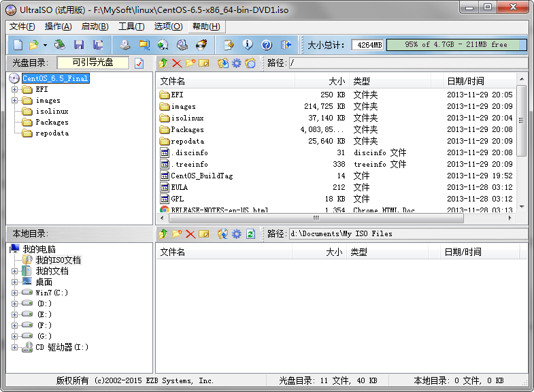534x392 pixels.
Task: Click the Exit door icon
Action: [286, 45]
